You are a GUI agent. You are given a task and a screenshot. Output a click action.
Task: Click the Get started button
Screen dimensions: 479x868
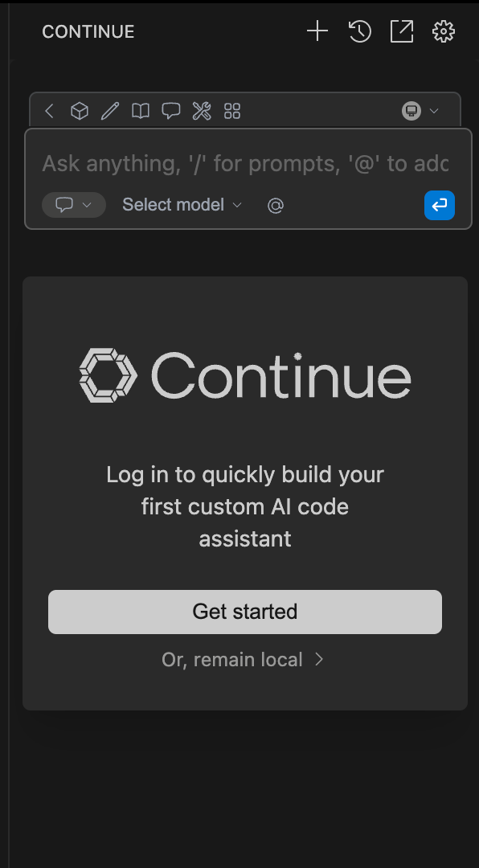(245, 612)
